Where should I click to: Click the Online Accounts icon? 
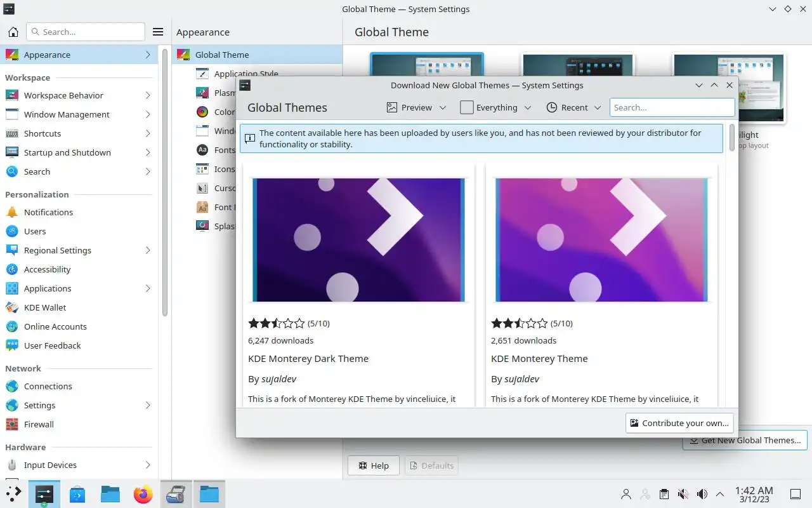tap(12, 326)
